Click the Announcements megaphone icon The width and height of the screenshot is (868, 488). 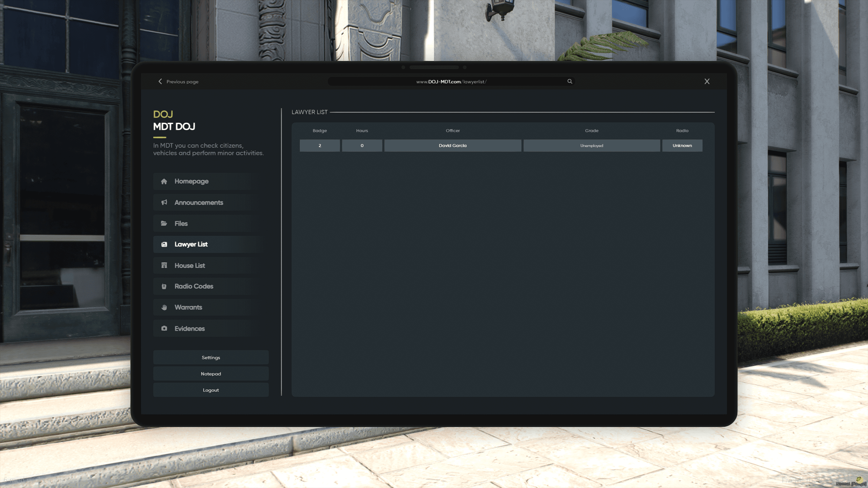coord(164,202)
